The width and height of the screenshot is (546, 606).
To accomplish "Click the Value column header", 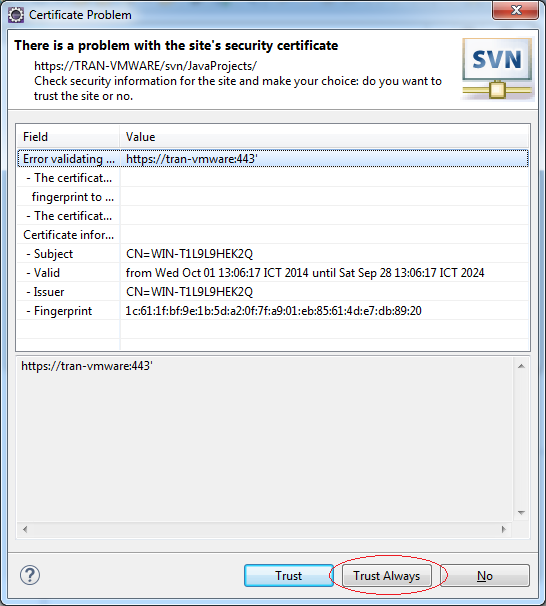I will point(324,136).
